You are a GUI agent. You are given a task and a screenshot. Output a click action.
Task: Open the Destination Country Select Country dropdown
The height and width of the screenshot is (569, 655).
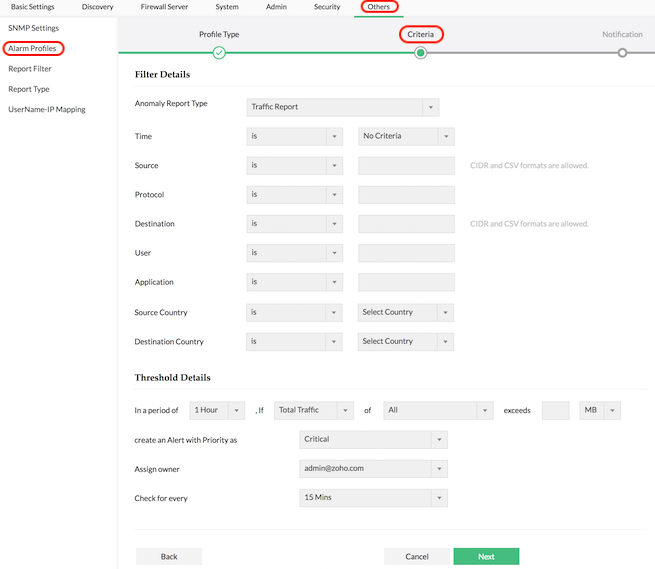[406, 342]
